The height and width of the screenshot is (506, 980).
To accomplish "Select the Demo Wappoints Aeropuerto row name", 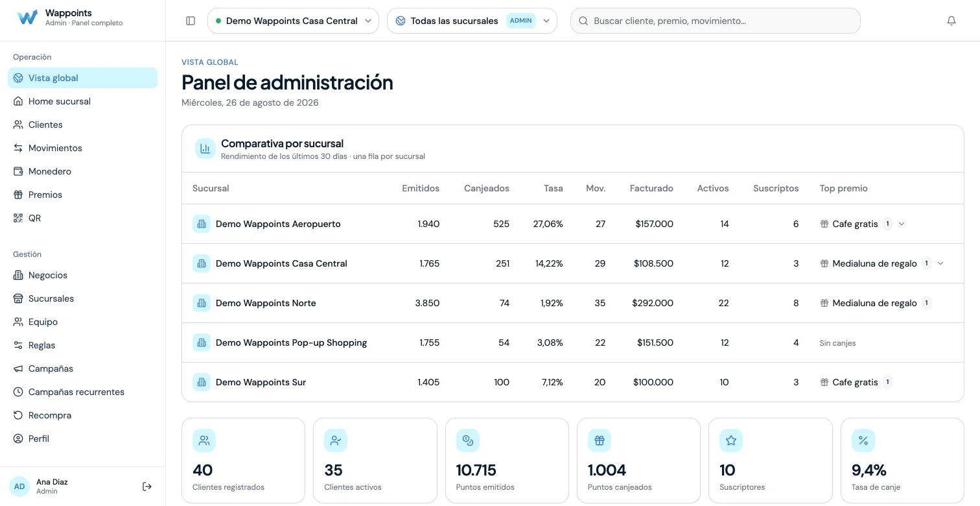I will pyautogui.click(x=278, y=224).
